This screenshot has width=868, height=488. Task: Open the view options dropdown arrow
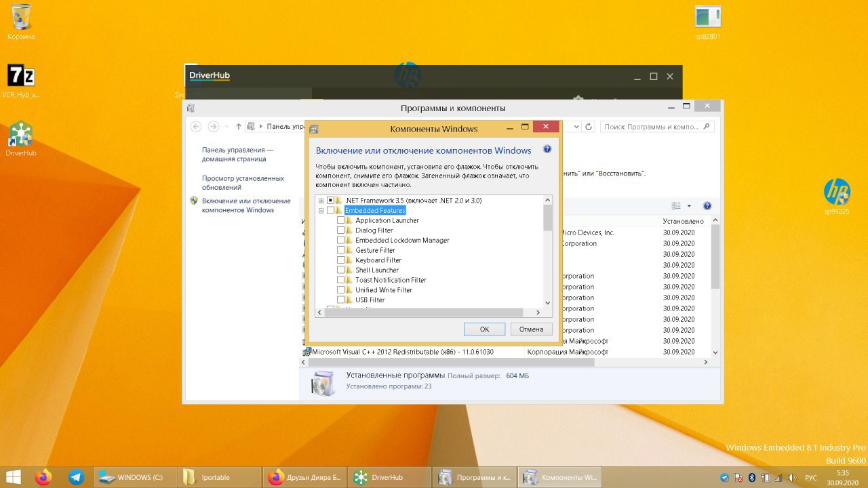coord(689,206)
